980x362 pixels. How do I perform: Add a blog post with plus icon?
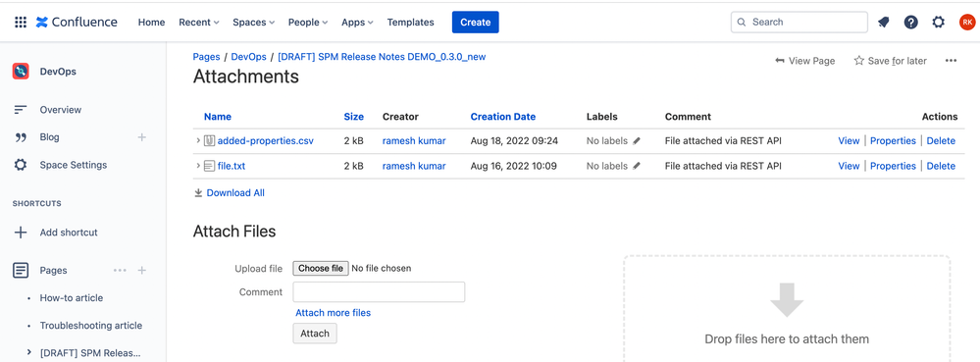(142, 137)
